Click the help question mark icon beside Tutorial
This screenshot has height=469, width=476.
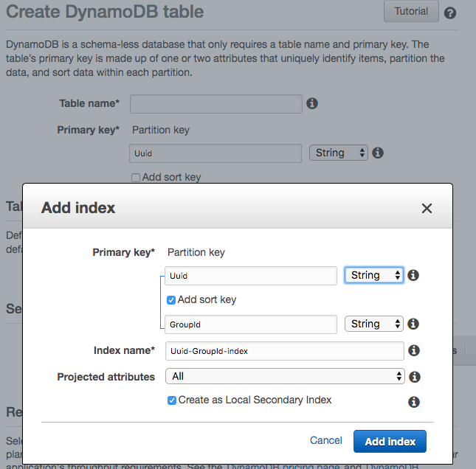[x=450, y=13]
